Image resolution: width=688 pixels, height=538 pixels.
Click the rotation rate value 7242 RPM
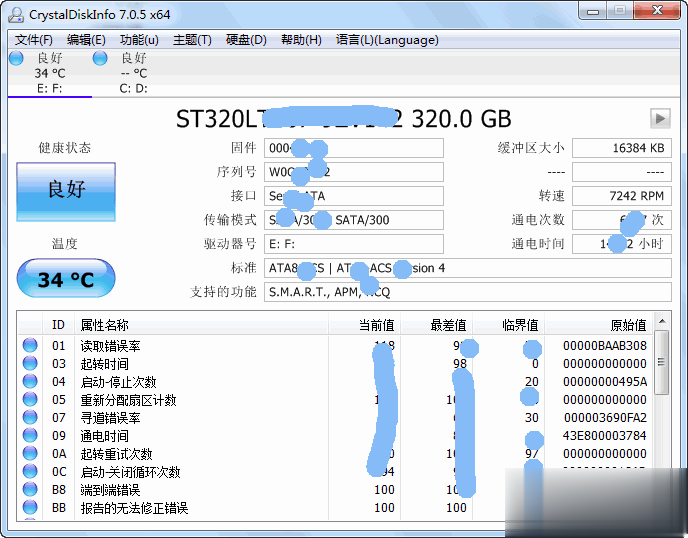[622, 196]
